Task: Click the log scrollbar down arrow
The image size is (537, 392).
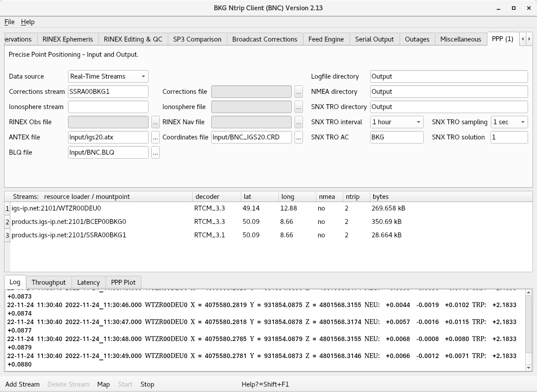Action: click(528, 367)
